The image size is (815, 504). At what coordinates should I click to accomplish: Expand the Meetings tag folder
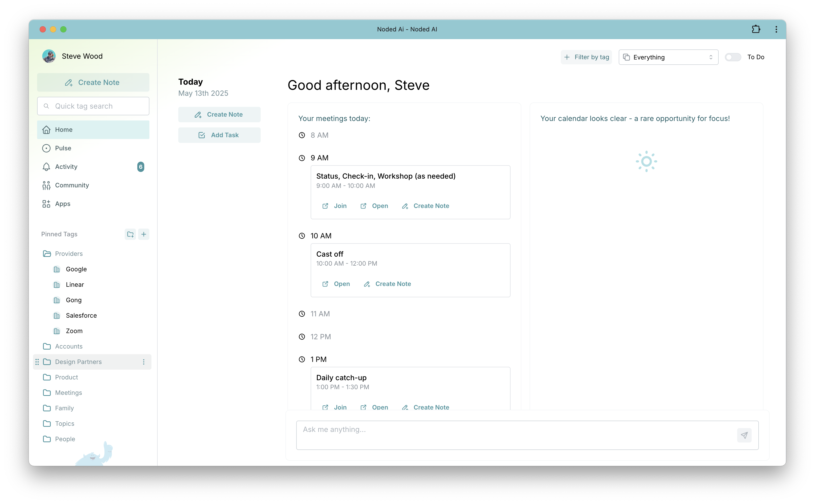click(47, 393)
